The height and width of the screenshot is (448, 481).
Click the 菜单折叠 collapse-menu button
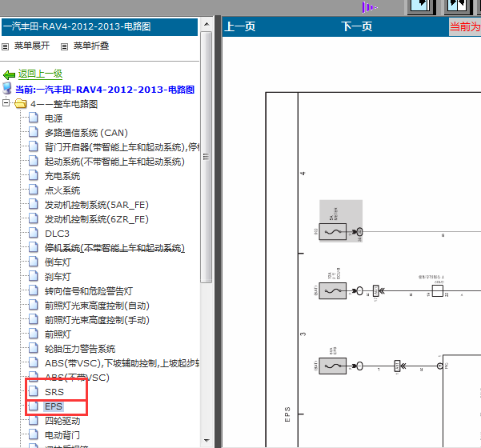coord(91,46)
